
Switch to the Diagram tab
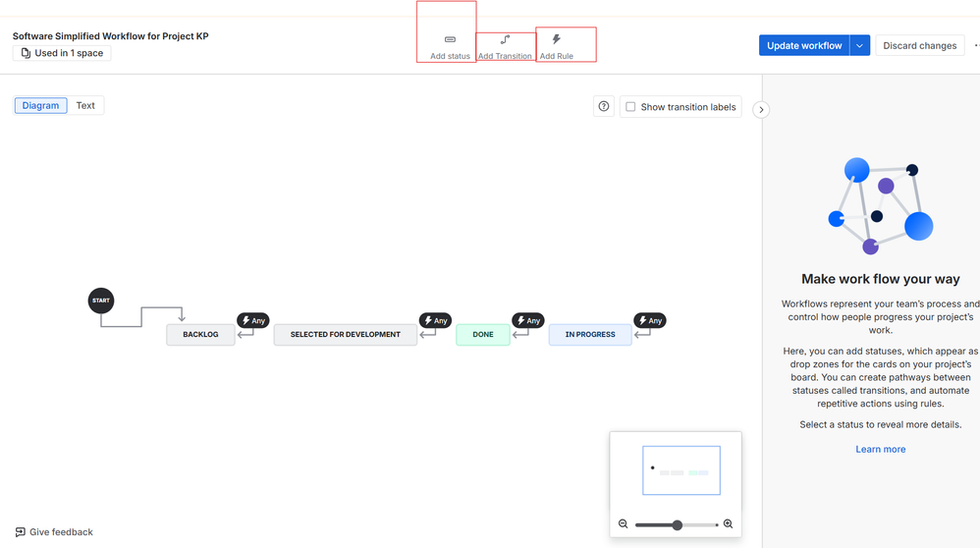click(x=40, y=106)
